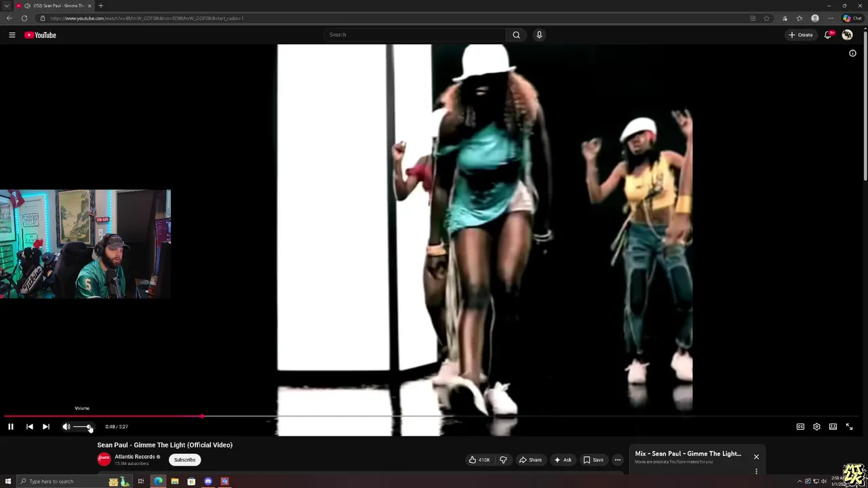Skip to previous video in mix
This screenshot has height=488, width=868.
[x=29, y=426]
